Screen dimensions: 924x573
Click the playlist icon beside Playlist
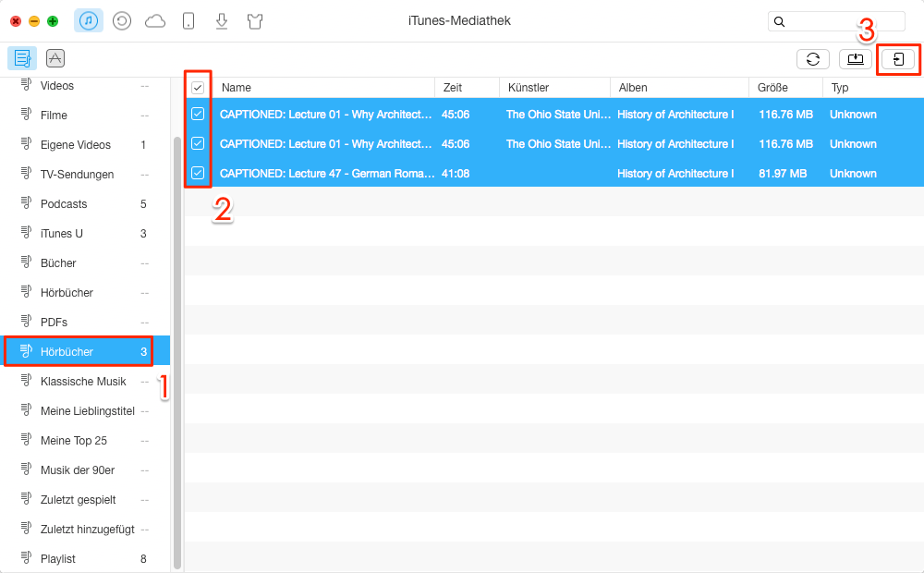tap(26, 557)
